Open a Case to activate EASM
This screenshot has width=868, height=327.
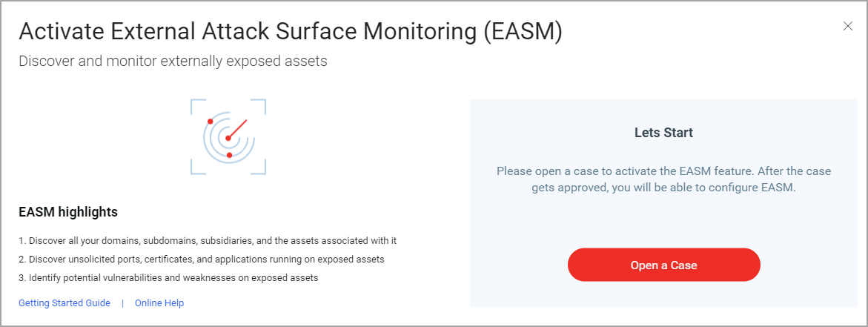663,265
